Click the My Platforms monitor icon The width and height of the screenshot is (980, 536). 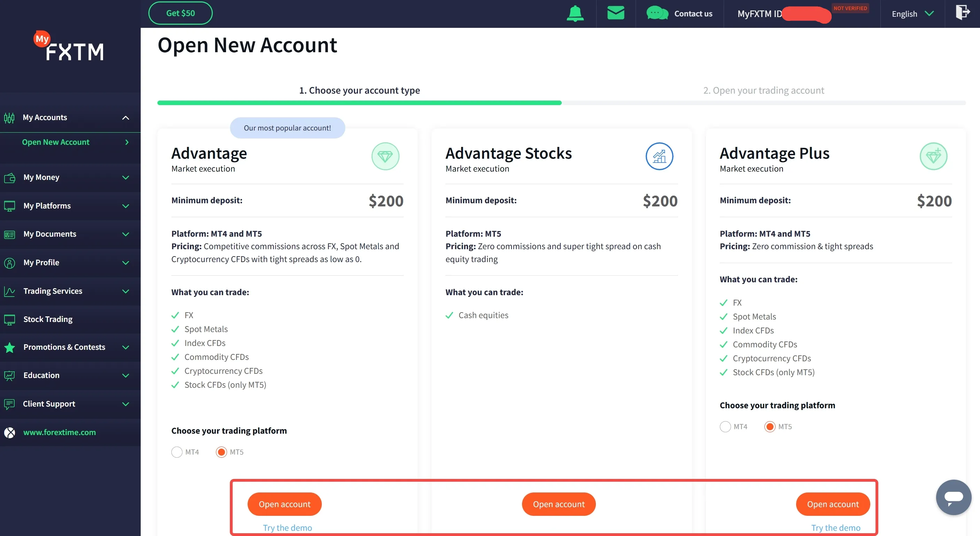[x=9, y=206]
